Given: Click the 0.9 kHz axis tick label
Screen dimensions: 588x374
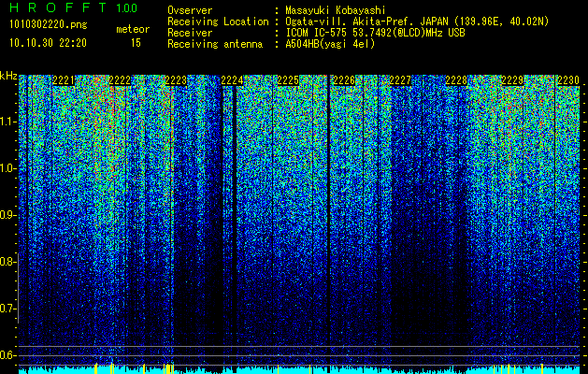Looking at the screenshot, I should tap(7, 215).
